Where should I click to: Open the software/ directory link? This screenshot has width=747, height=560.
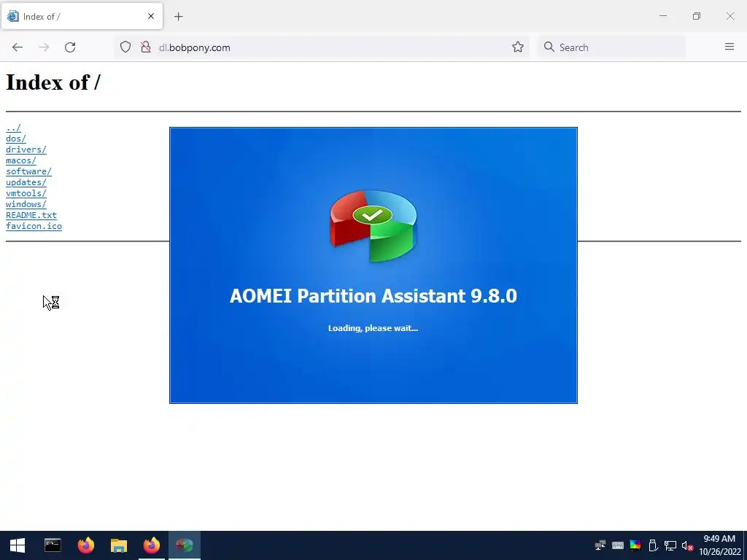(28, 171)
